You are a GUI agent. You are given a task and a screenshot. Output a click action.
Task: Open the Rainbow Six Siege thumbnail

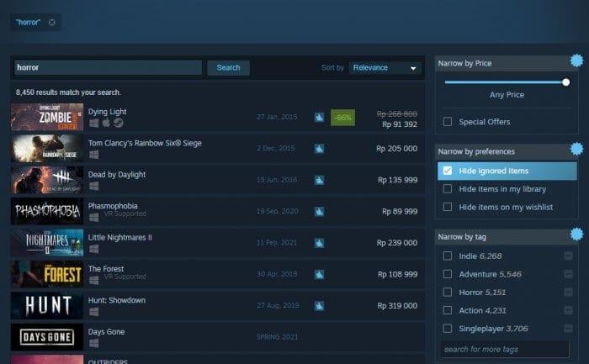[47, 149]
